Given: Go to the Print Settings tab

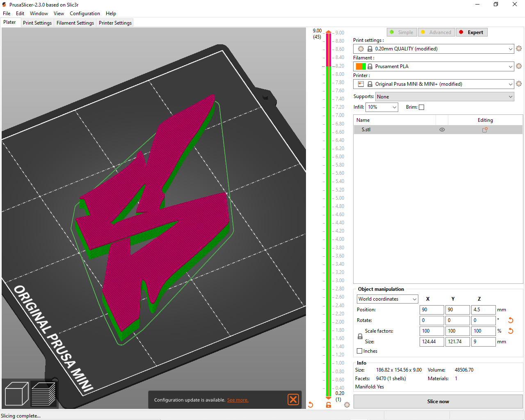Looking at the screenshot, I should pos(37,23).
